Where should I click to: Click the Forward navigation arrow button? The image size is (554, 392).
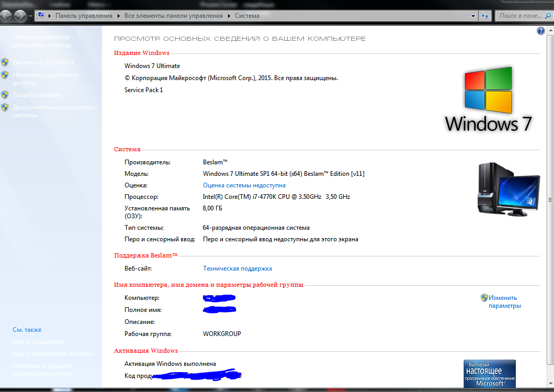20,16
